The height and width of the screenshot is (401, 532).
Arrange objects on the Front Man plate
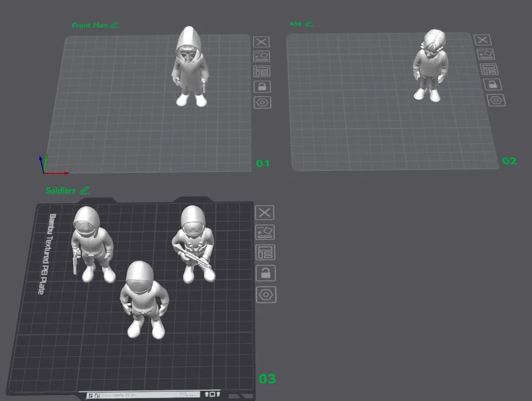pyautogui.click(x=262, y=72)
